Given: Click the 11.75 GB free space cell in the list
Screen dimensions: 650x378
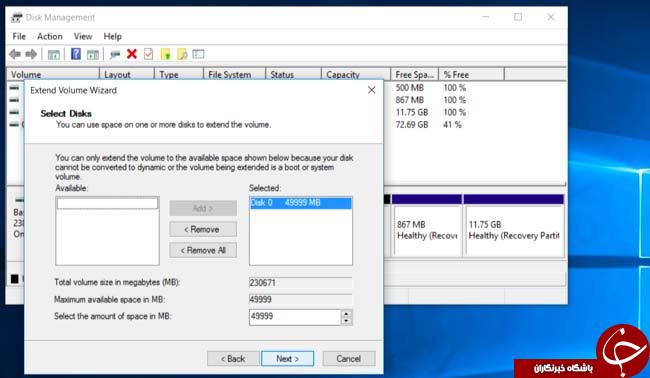Looking at the screenshot, I should 412,112.
